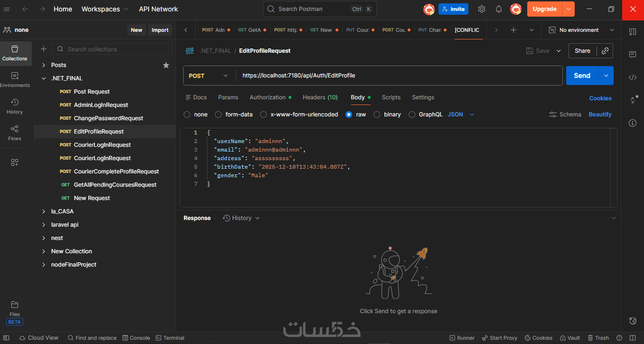This screenshot has height=344, width=644.
Task: Go forward with the right arrow
Action: [x=42, y=9]
